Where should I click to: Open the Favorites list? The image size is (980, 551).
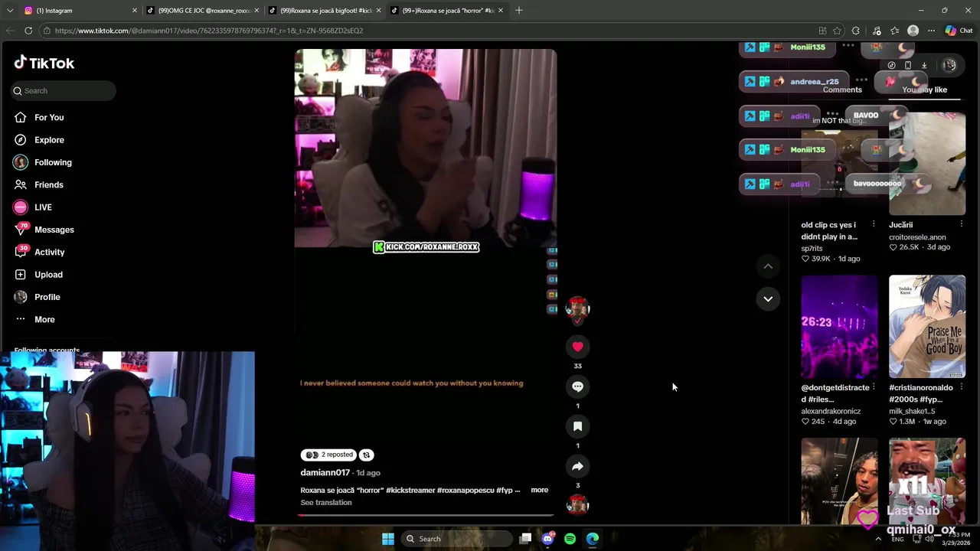895,31
